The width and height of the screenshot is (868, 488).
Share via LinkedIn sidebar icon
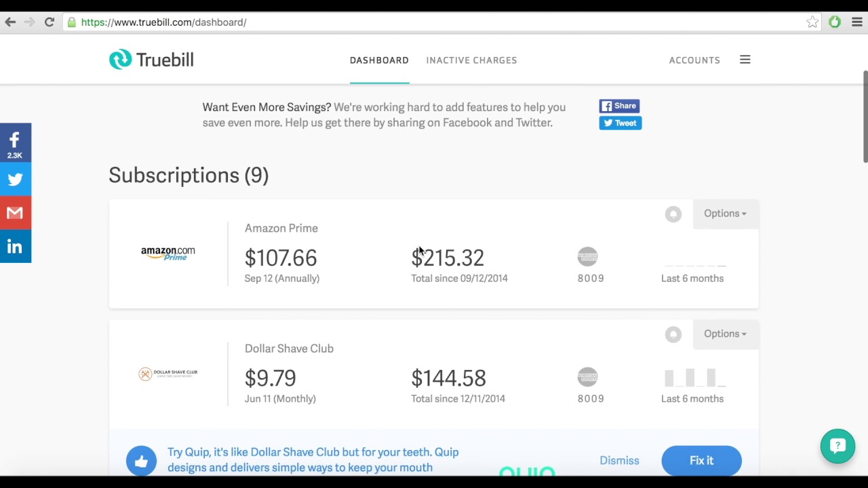point(15,247)
